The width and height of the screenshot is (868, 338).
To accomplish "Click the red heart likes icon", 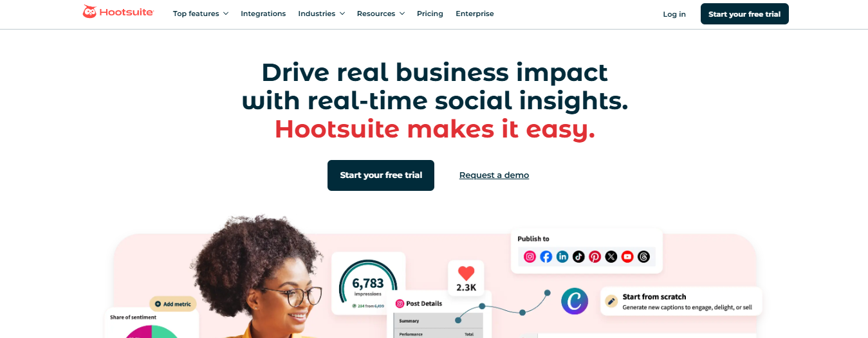I will (x=466, y=272).
